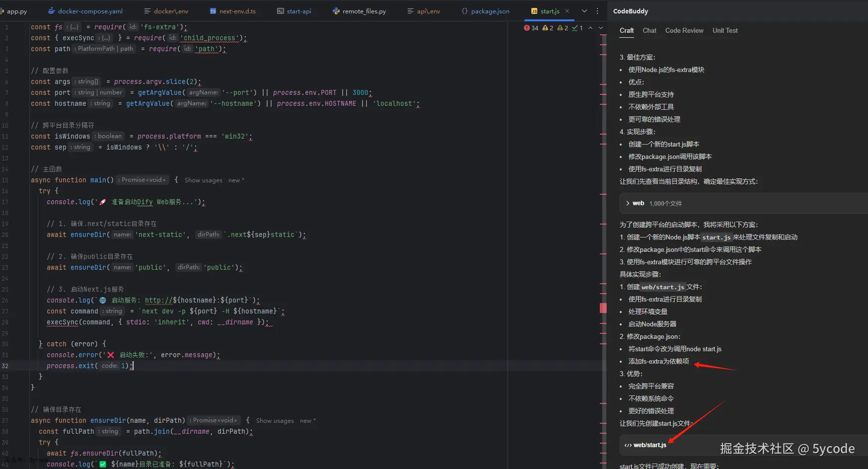Click the terminal icon on start-api tab
The image size is (868, 469).
coord(281,11)
